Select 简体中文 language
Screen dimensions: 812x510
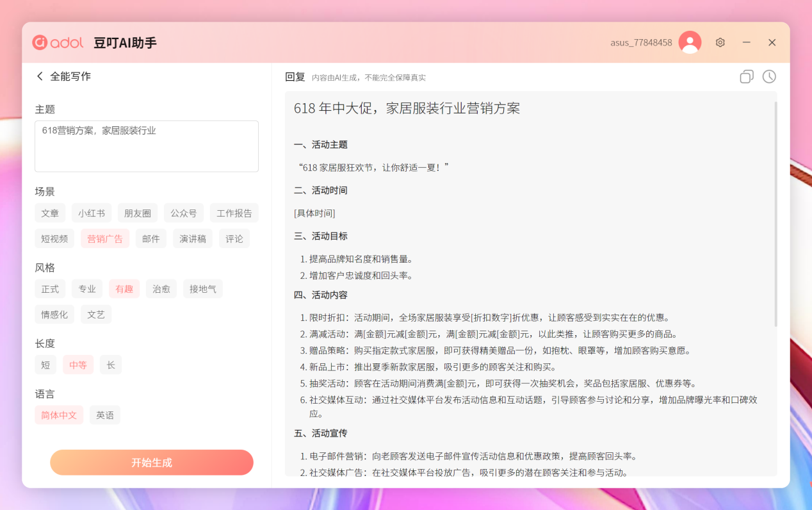(x=59, y=415)
